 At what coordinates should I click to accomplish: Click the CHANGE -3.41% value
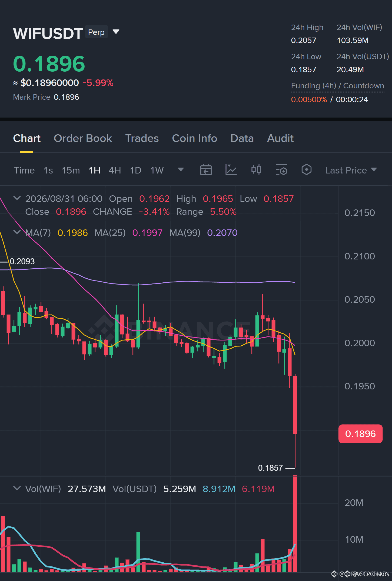point(154,212)
